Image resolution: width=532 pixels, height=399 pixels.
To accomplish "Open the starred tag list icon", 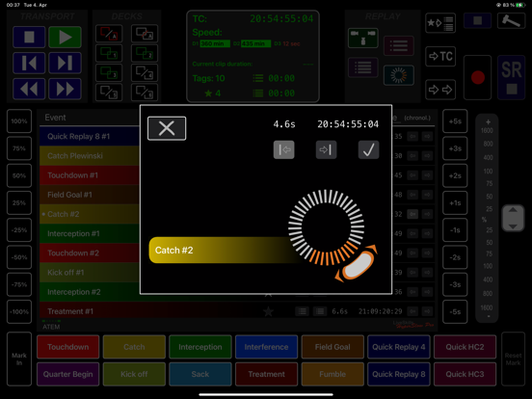I will [440, 23].
